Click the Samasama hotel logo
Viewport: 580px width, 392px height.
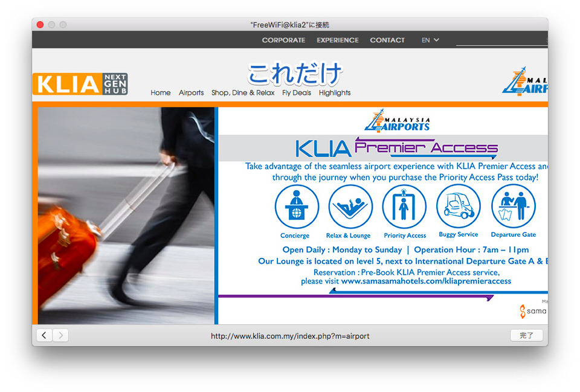[533, 311]
